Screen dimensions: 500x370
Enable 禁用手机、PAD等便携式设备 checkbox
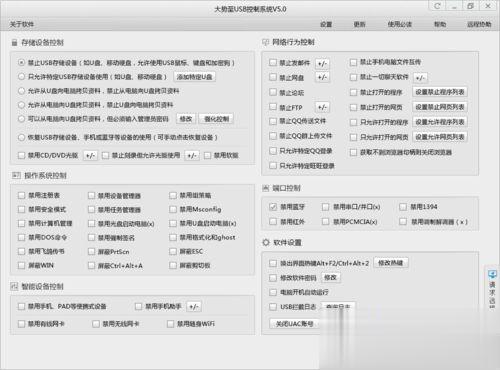[22, 306]
